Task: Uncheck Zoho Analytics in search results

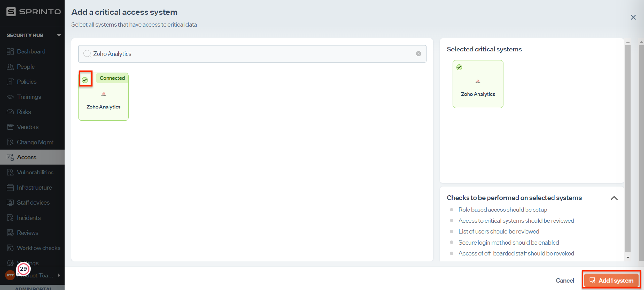Action: click(85, 80)
